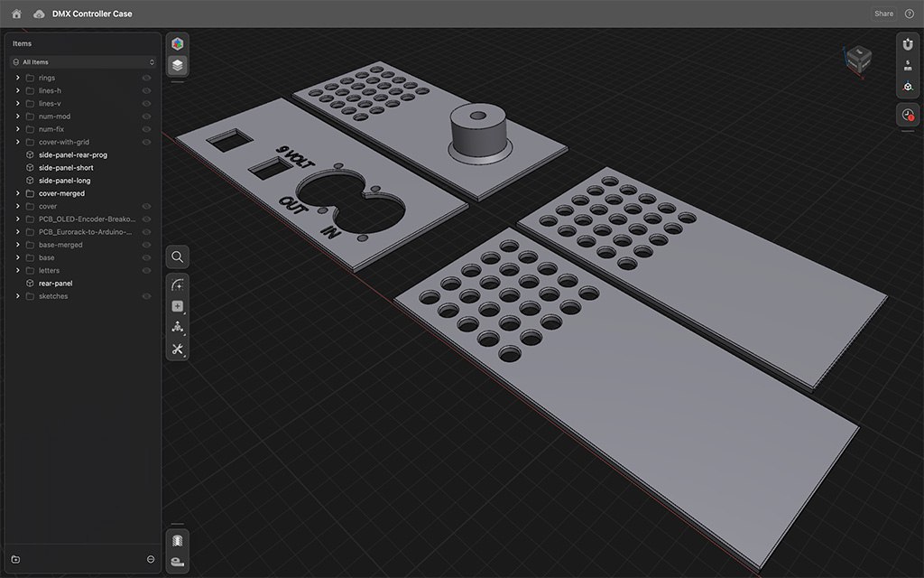Click the Add shape tool icon
Image resolution: width=924 pixels, height=578 pixels.
(x=178, y=306)
